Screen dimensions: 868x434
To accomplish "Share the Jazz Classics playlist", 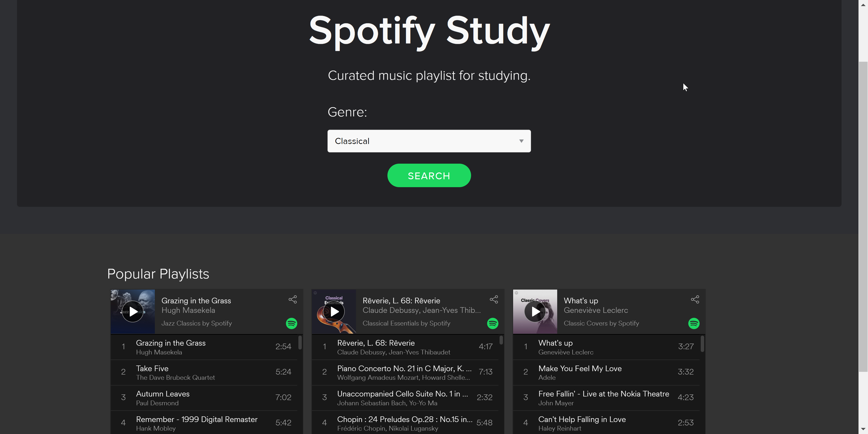I will [x=292, y=299].
